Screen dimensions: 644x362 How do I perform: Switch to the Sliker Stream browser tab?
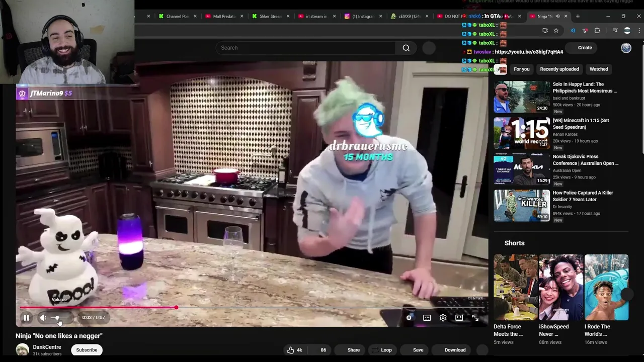[270, 16]
